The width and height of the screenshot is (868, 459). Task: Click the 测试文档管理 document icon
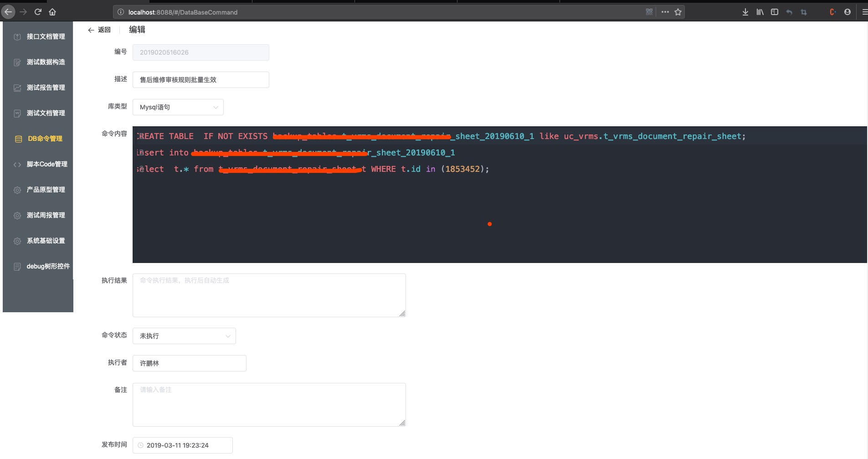click(x=17, y=113)
